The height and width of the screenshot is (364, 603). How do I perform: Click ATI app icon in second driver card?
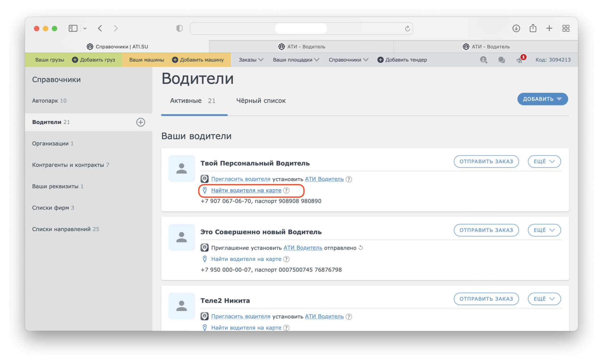click(x=205, y=247)
